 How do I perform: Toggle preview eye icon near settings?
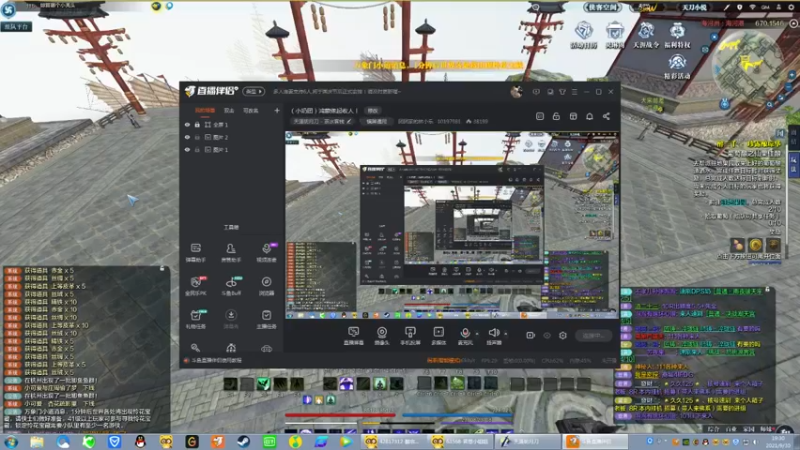coord(547,335)
